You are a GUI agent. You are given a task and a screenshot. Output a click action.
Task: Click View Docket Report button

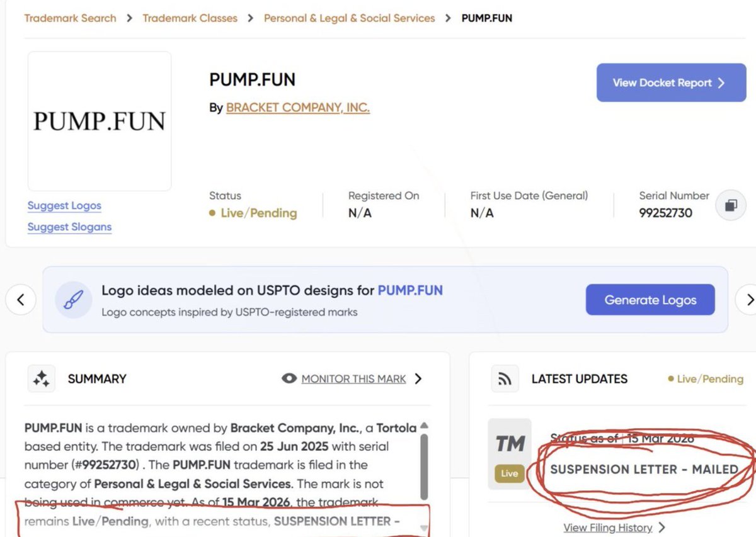[671, 82]
